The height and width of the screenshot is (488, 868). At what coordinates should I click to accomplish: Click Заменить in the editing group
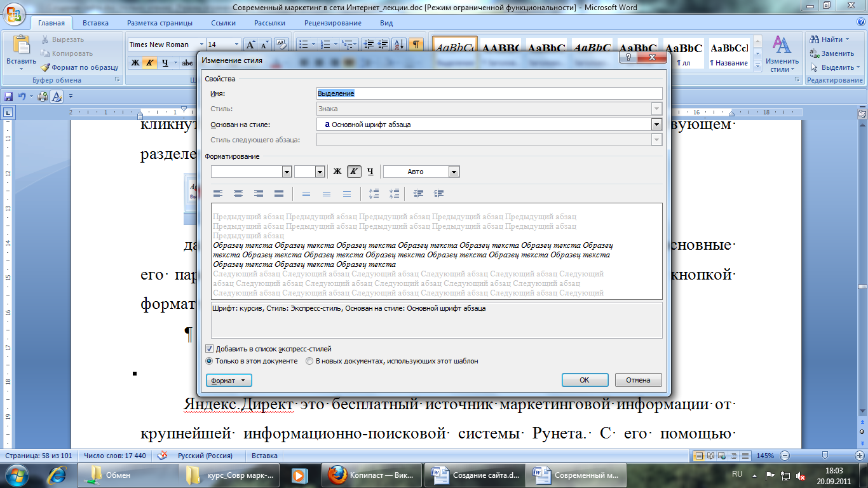point(832,53)
